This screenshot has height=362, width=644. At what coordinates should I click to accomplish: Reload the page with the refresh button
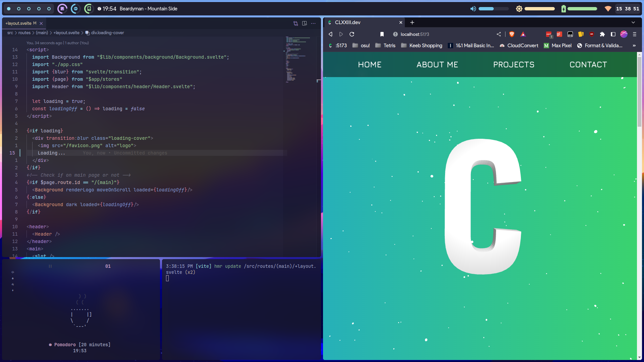pos(352,34)
